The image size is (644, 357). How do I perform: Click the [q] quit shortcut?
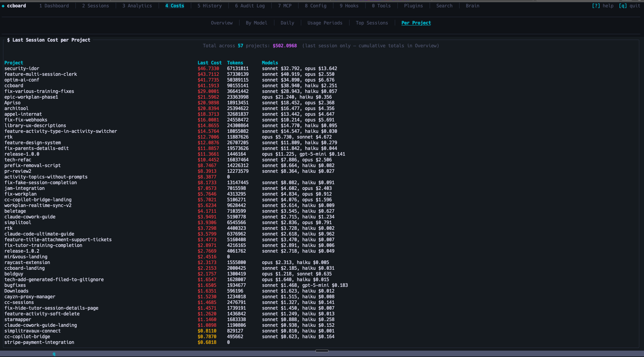coord(630,6)
